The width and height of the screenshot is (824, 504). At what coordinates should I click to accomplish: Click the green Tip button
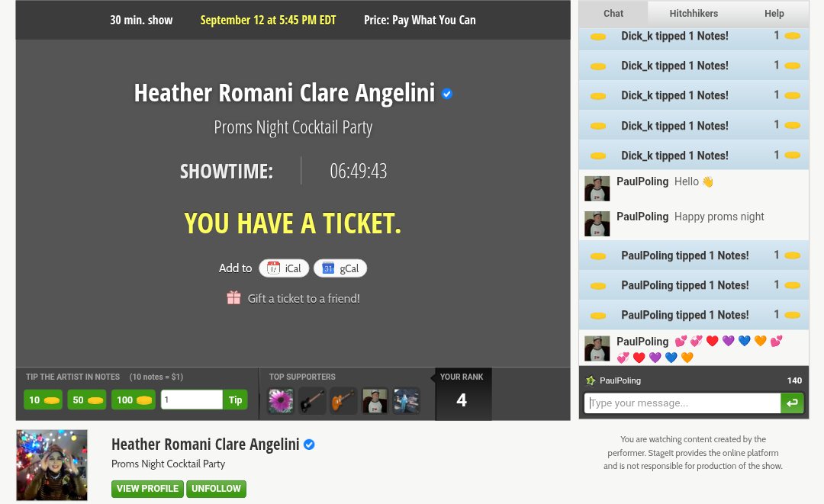[x=235, y=400]
